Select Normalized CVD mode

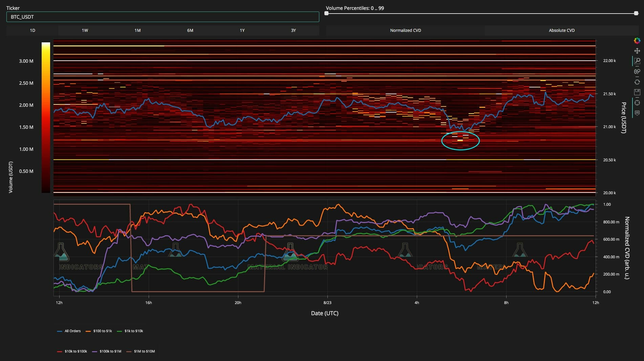(x=405, y=31)
